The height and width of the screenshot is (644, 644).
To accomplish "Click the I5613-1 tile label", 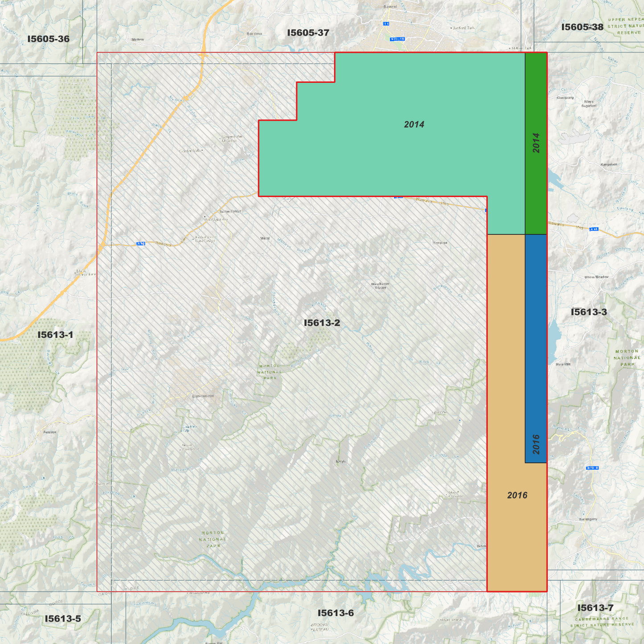I will tap(54, 334).
